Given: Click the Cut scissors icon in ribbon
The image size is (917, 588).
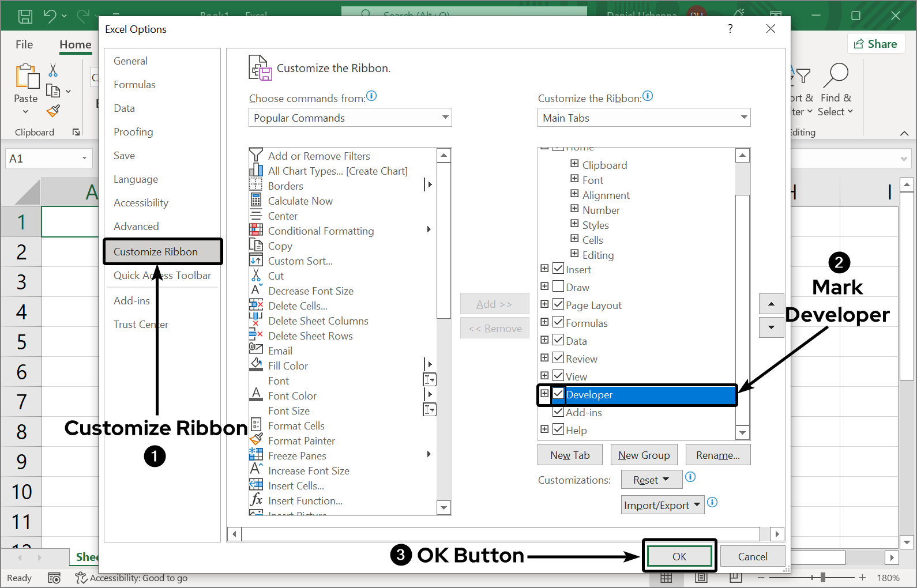Looking at the screenshot, I should coord(53,70).
